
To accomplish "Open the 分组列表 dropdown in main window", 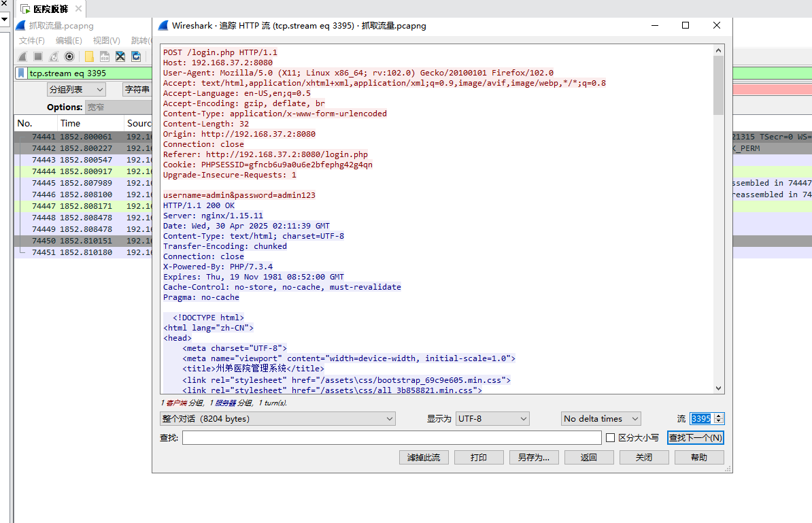I will click(x=76, y=90).
